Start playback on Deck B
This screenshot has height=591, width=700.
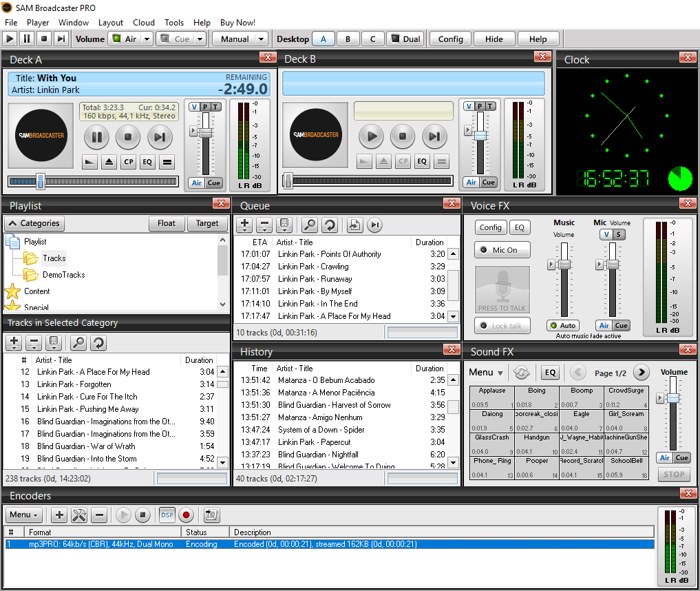[x=372, y=136]
